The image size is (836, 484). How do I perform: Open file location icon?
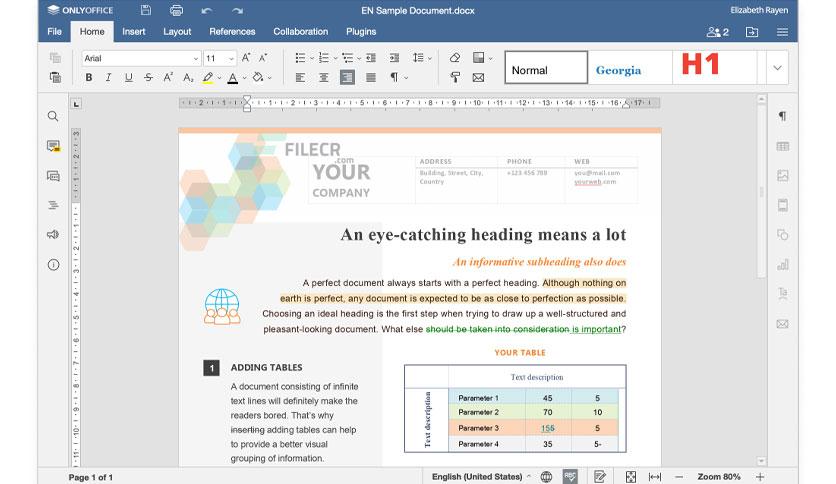pos(752,32)
